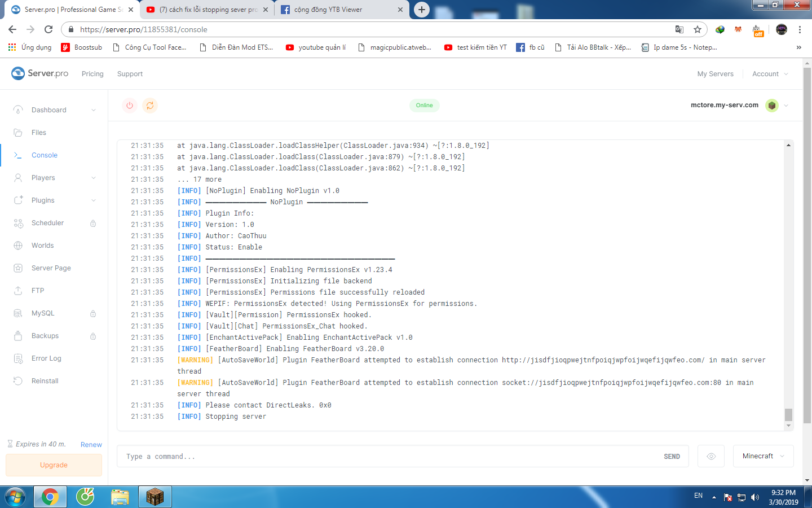
Task: Open the Pricing menu item
Action: [x=92, y=74]
